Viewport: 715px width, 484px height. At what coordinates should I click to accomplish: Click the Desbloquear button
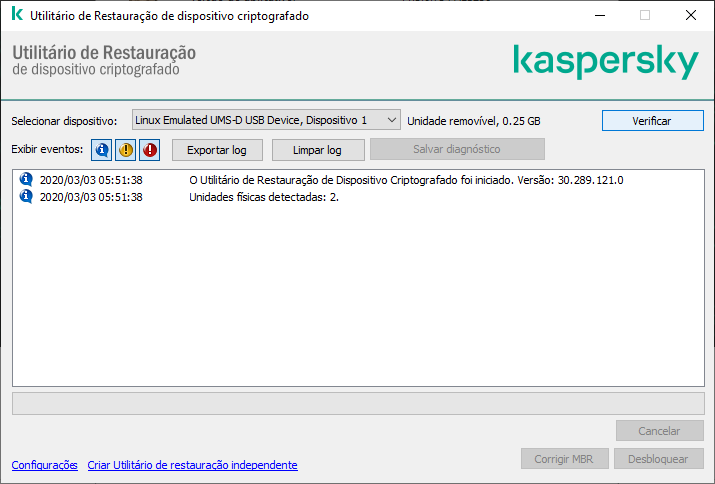(x=658, y=459)
